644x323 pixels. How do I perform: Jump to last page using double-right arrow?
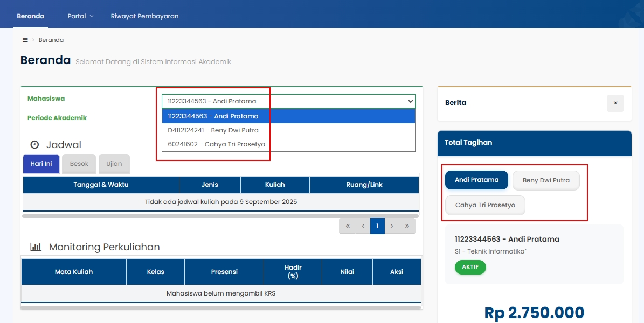pos(407,226)
